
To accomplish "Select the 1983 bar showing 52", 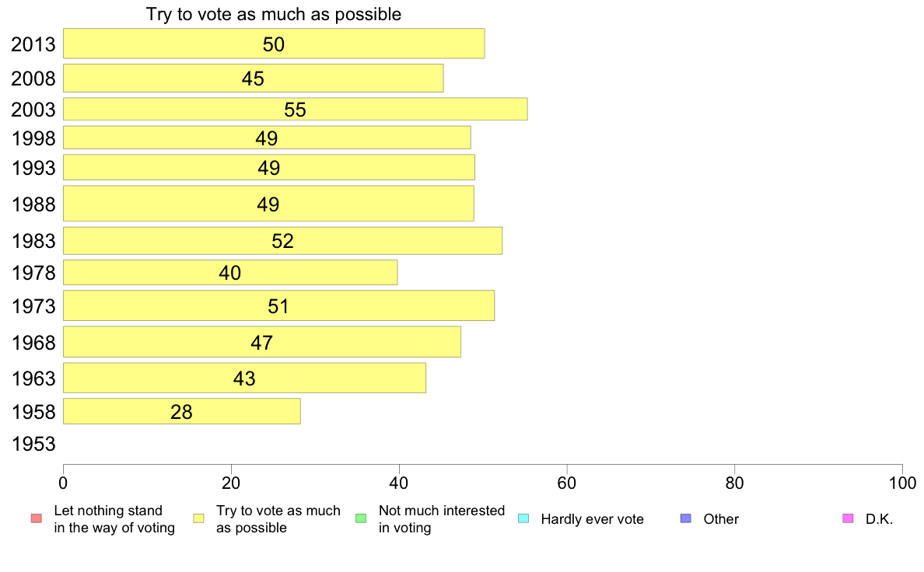I will [x=283, y=240].
